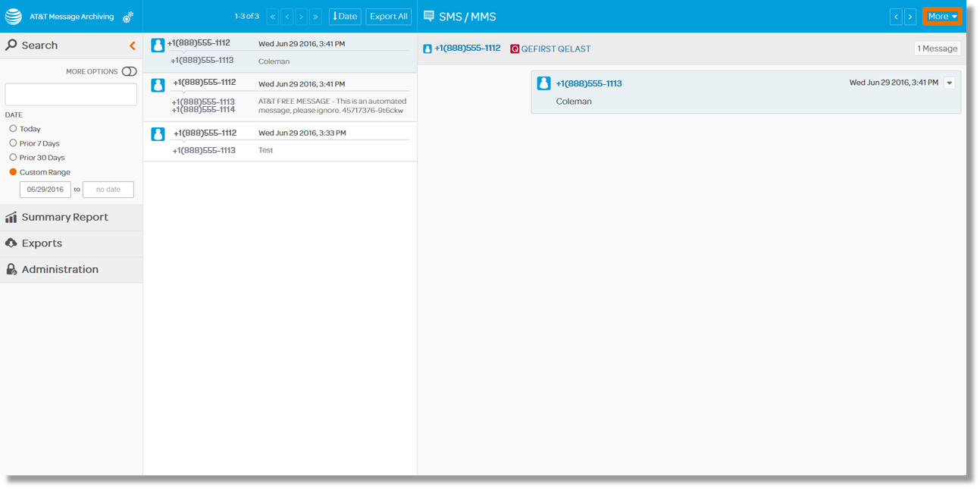Show previous conversation in SMS/MMS header
Image resolution: width=980 pixels, height=489 pixels.
pos(896,17)
